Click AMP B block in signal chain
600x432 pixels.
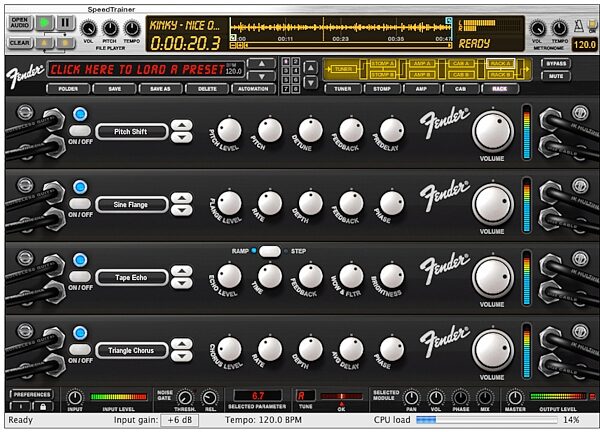(422, 75)
